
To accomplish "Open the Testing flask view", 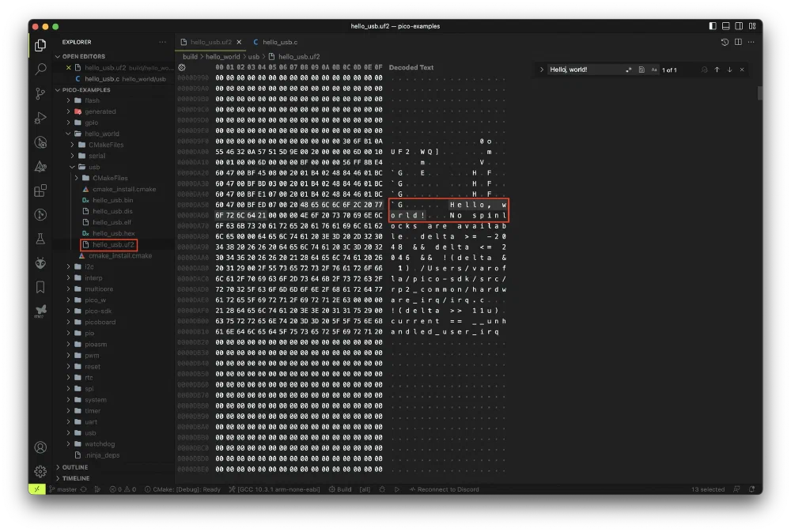I will [x=40, y=239].
